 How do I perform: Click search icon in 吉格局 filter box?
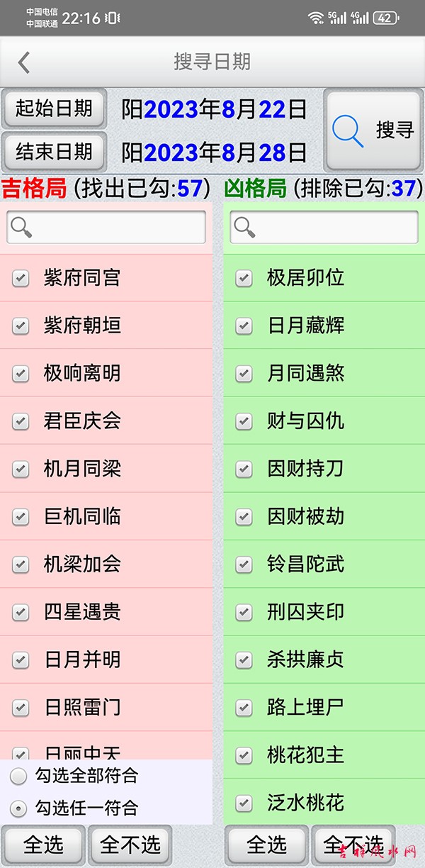point(22,227)
